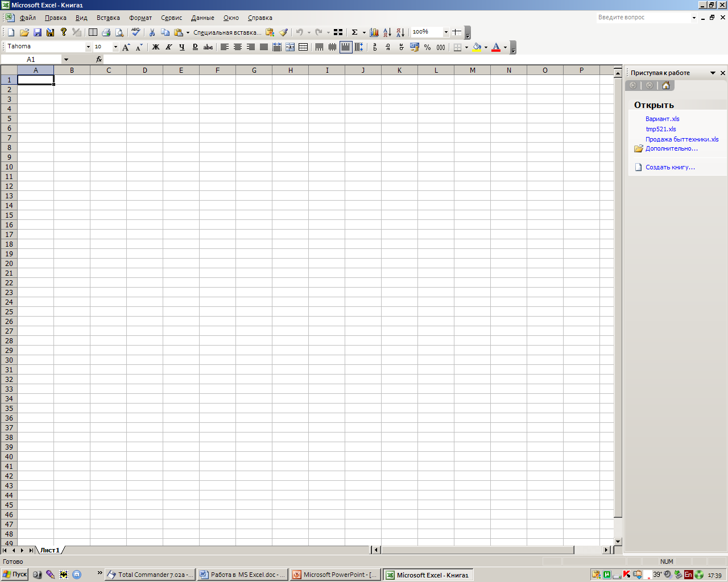Click the Home icon in task pane
Screen dimensions: 728x582
pos(665,85)
